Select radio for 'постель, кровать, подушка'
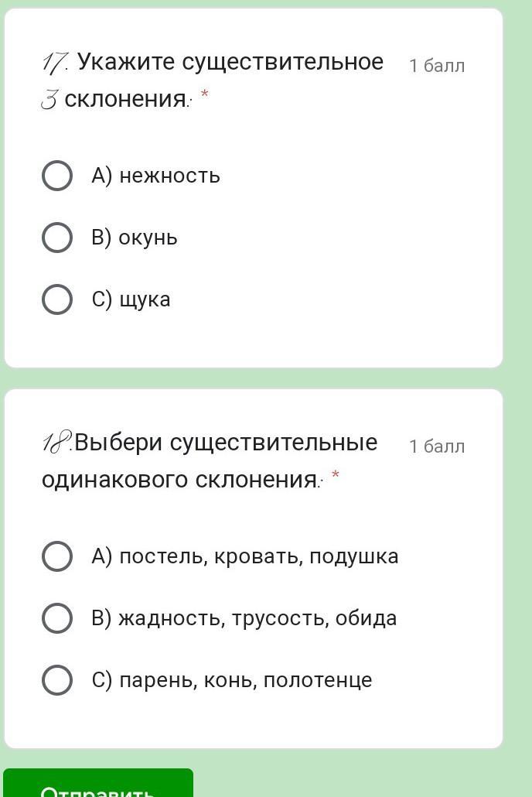 (57, 556)
